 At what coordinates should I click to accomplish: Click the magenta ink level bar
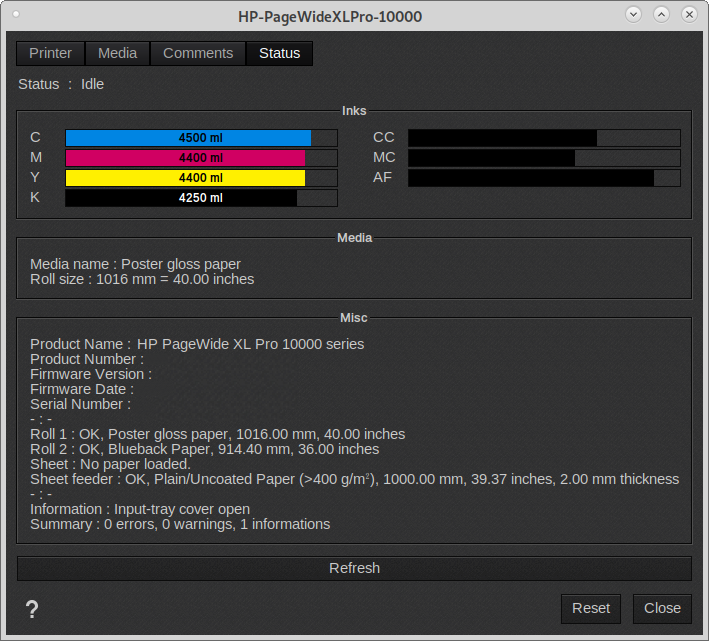pyautogui.click(x=201, y=158)
